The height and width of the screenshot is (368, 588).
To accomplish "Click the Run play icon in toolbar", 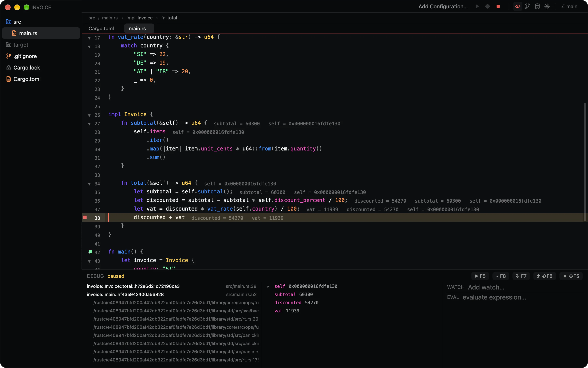I will click(477, 7).
